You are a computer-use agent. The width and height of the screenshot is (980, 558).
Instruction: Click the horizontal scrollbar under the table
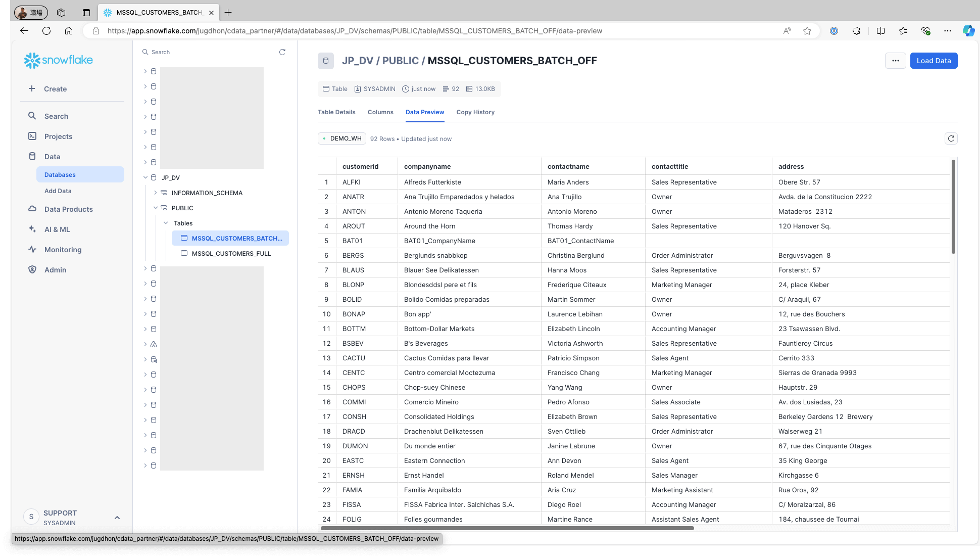coord(507,528)
